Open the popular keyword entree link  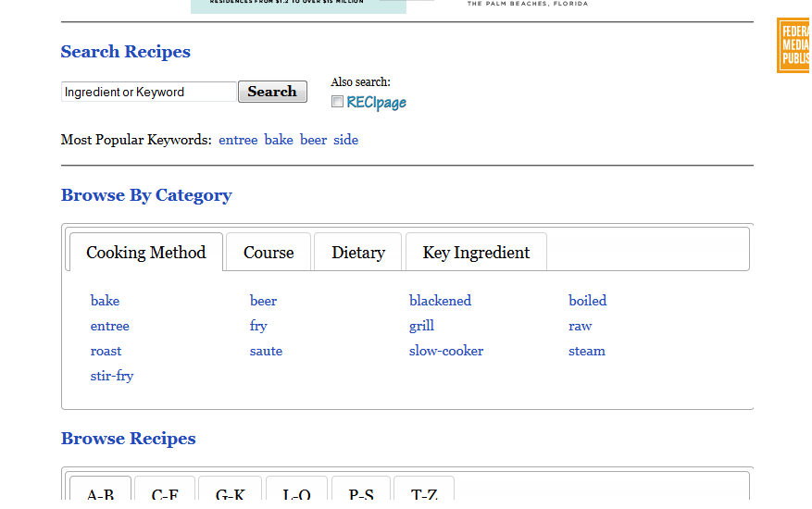(x=238, y=140)
